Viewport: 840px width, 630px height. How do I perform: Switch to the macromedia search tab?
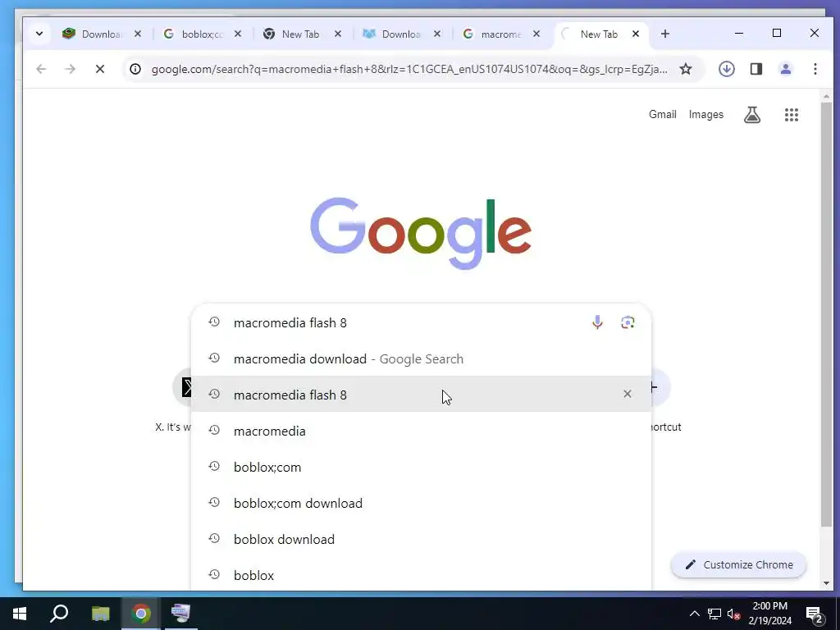[x=501, y=34]
